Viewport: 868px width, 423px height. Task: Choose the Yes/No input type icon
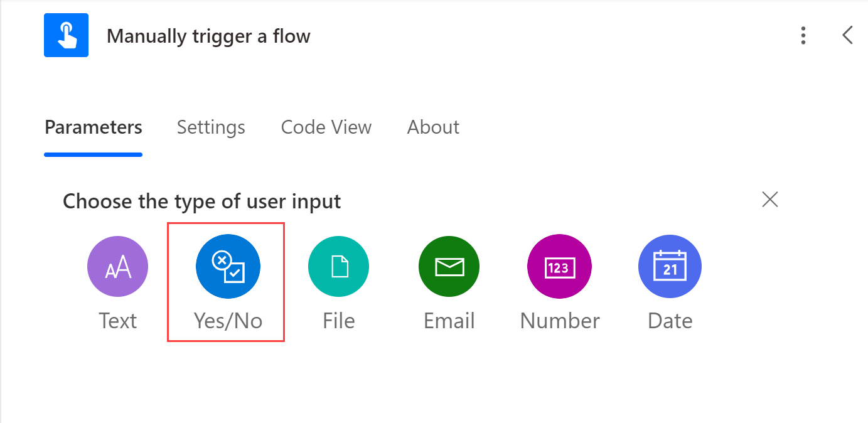228,266
